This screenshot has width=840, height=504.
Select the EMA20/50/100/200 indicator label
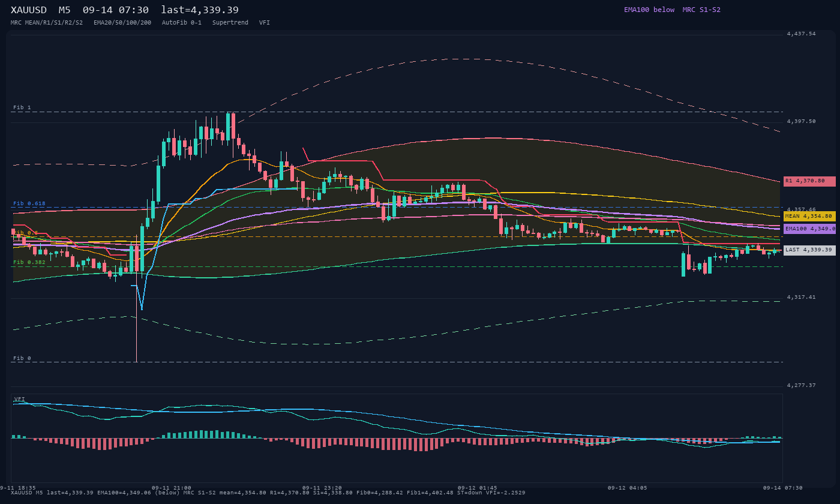coord(122,23)
